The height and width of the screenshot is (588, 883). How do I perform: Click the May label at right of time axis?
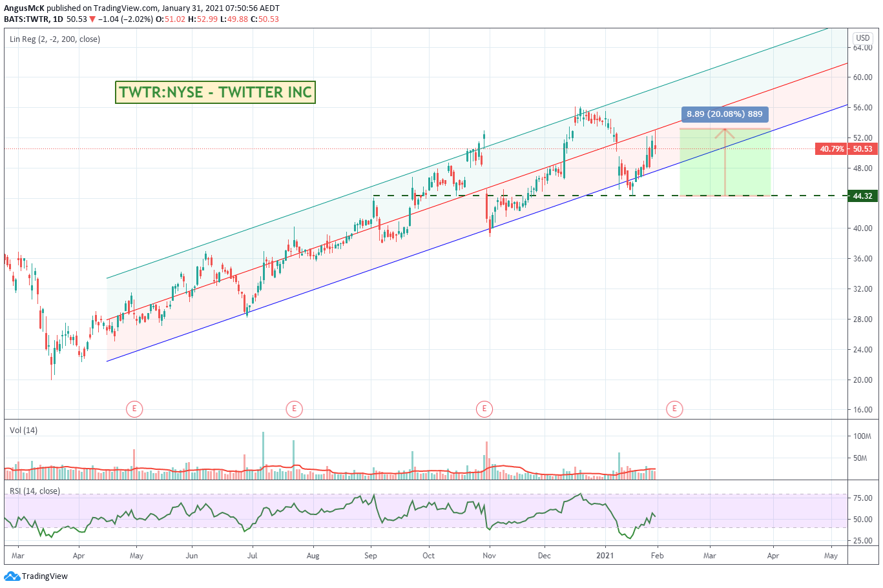click(x=831, y=556)
